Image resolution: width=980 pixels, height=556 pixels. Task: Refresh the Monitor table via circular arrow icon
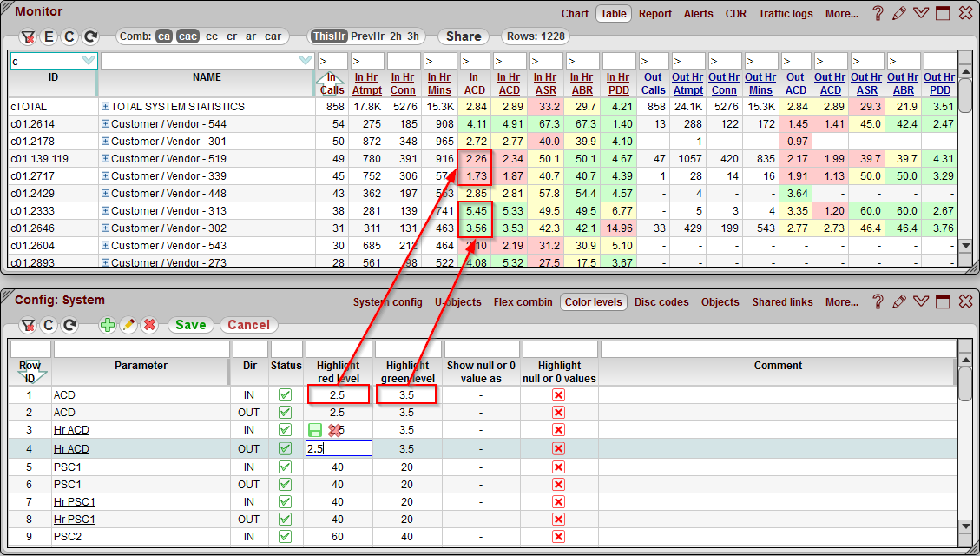tap(91, 36)
